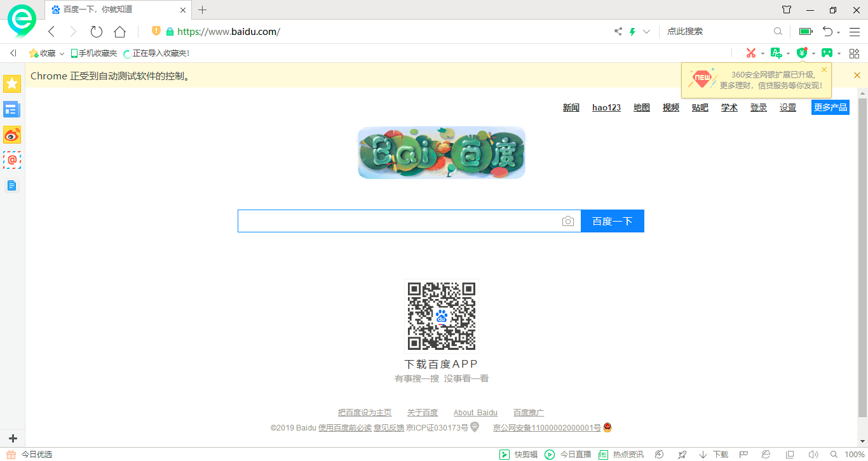Viewport: 868px width, 461px height.
Task: Click the 百度一下 search button
Action: (613, 221)
